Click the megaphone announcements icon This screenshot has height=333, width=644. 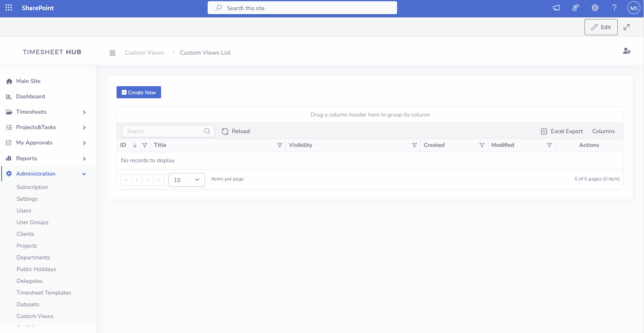[557, 8]
